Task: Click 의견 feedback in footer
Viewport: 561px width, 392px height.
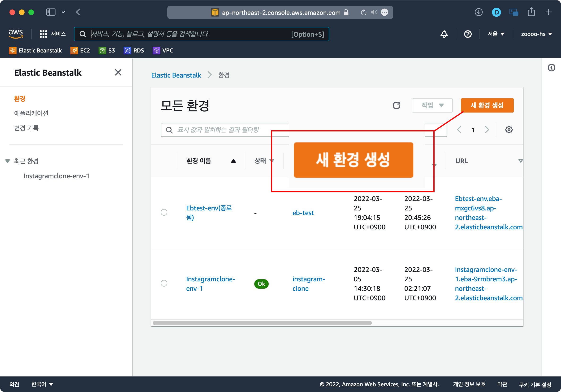Action: 14,384
